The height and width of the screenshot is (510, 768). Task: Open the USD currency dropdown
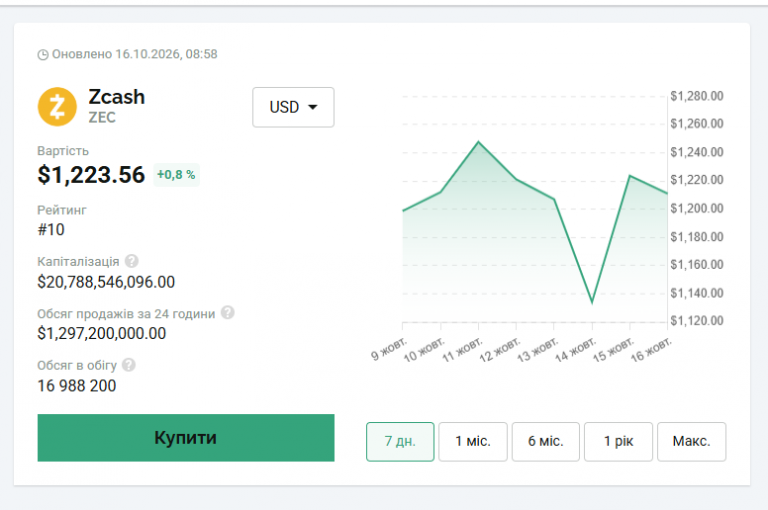tap(293, 107)
